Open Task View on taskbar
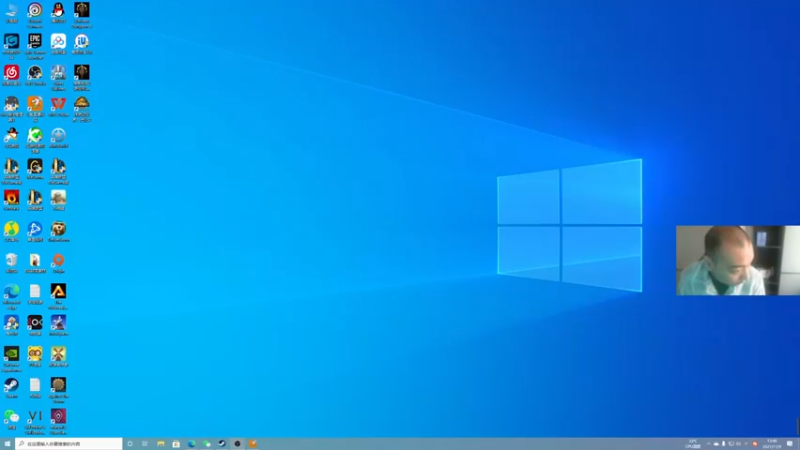 pos(145,444)
